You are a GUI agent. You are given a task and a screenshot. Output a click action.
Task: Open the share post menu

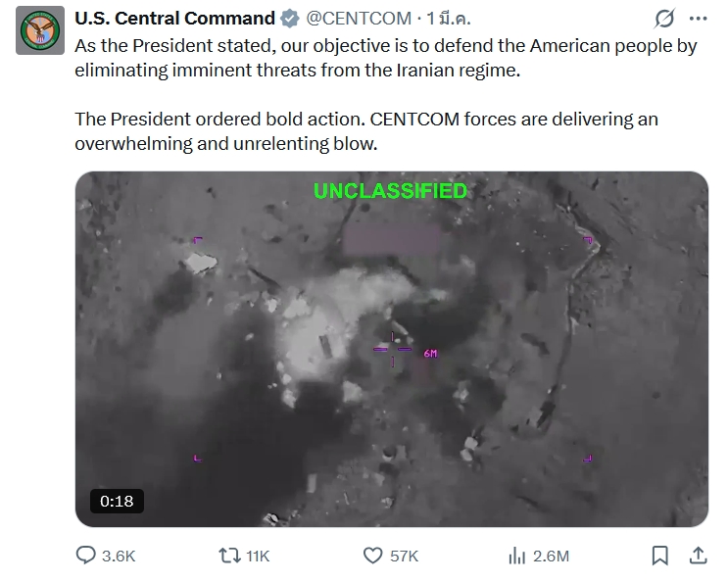point(698,556)
